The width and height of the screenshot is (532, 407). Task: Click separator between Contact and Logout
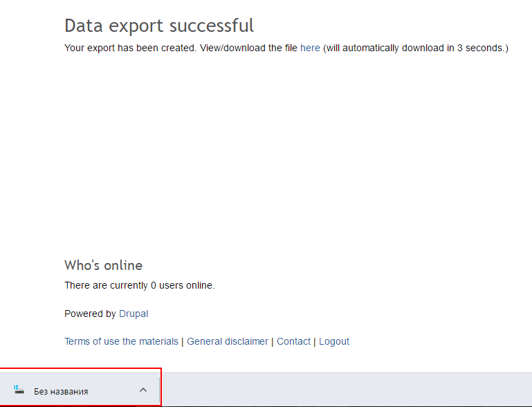coord(315,341)
